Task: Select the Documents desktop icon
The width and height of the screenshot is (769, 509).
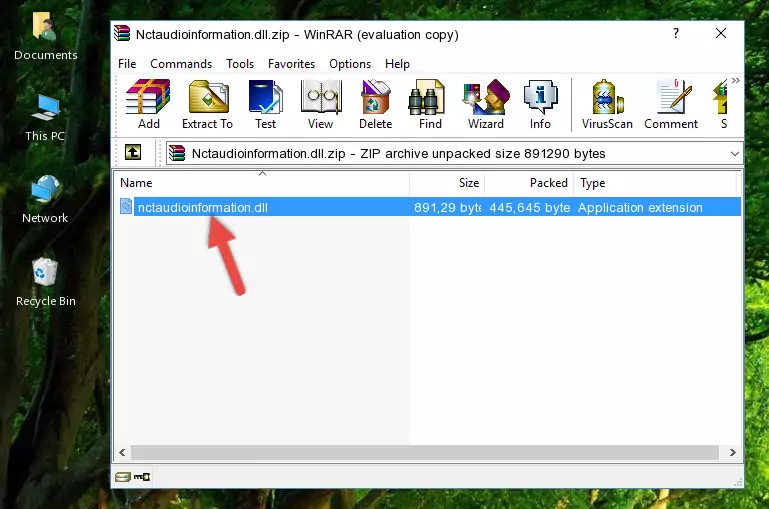Action: [x=46, y=37]
